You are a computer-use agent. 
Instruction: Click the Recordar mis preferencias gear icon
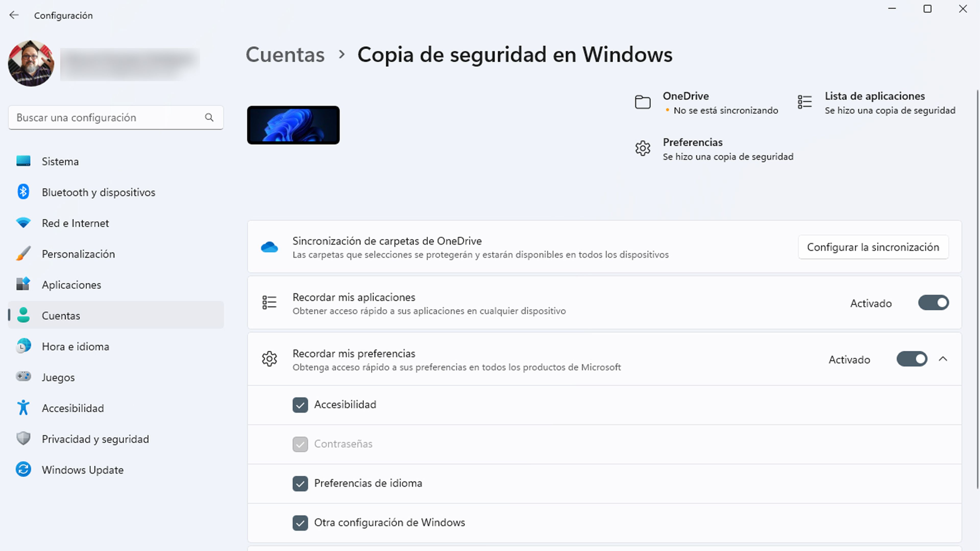269,359
